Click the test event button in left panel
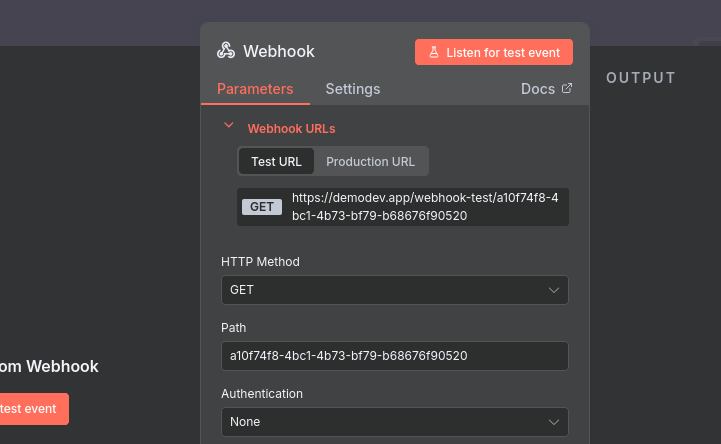The image size is (721, 444). click(33, 409)
